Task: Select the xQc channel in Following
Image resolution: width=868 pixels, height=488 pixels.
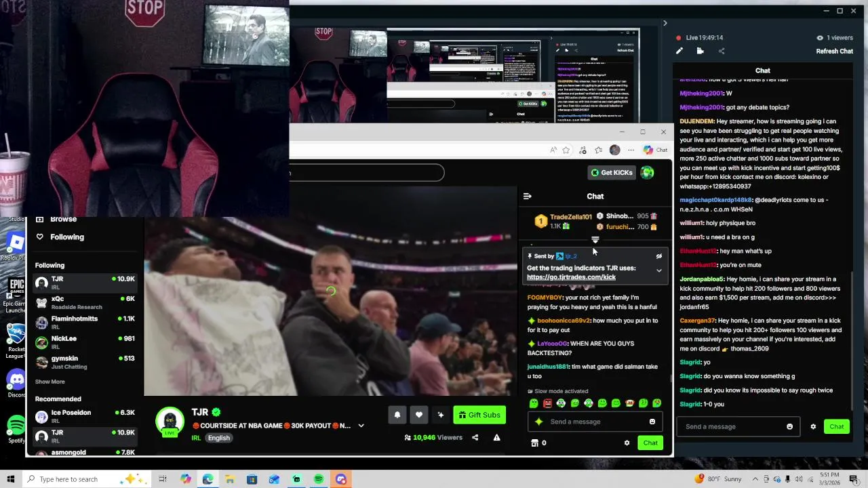Action: click(85, 302)
